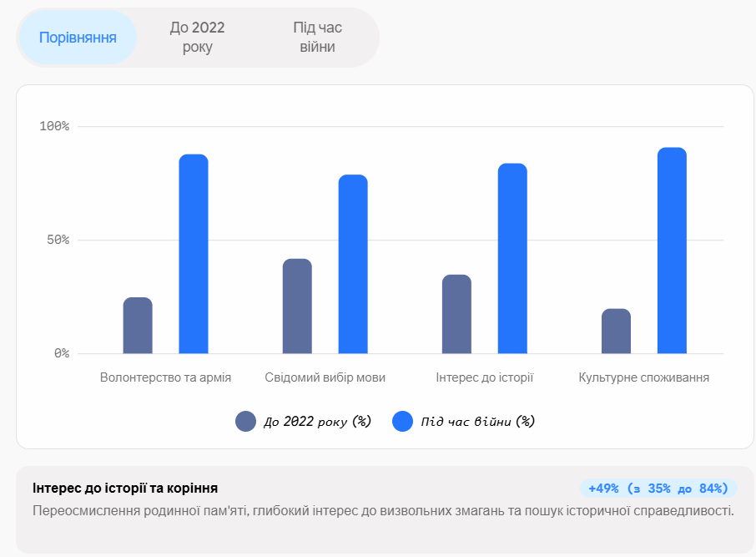
Task: Select the Під час війни tab
Action: click(317, 38)
